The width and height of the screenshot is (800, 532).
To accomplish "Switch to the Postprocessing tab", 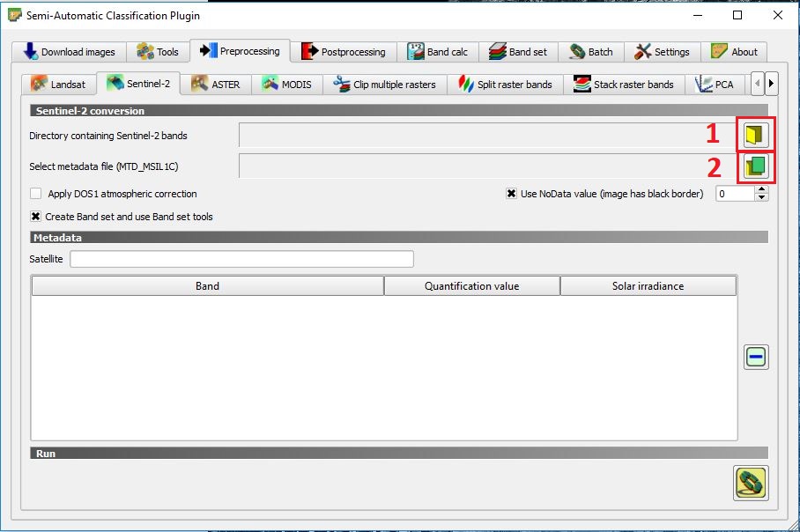I will (344, 52).
